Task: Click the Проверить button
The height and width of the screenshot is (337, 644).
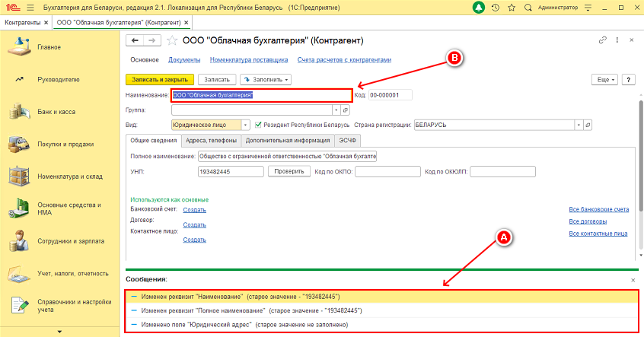Action: (x=289, y=171)
